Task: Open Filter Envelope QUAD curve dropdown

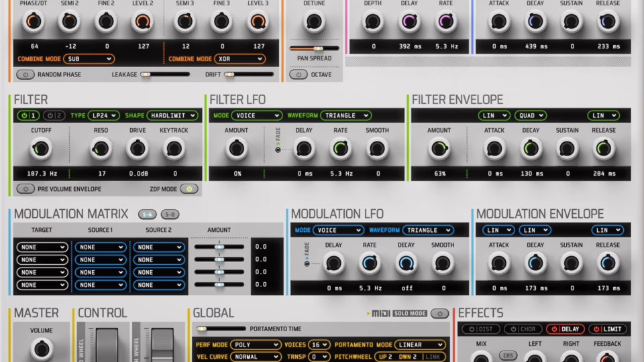Action: tap(530, 116)
